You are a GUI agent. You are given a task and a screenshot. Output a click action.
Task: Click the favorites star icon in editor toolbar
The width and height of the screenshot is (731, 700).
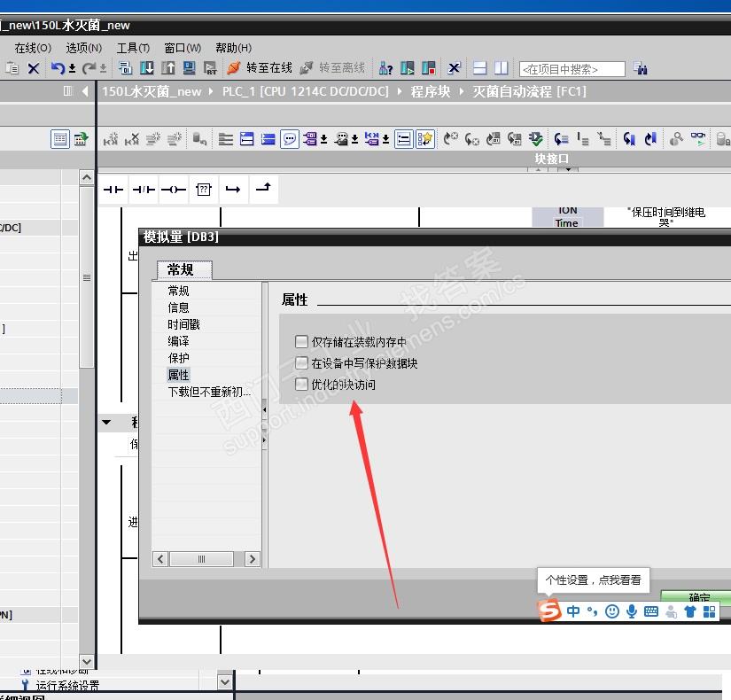click(x=425, y=139)
